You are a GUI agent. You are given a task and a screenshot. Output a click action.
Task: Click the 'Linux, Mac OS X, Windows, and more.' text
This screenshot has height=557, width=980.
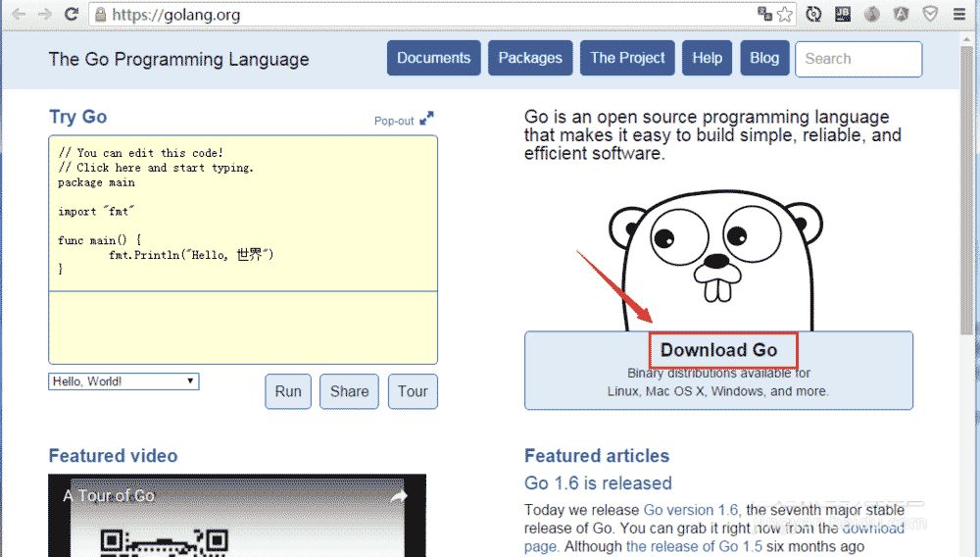pyautogui.click(x=718, y=391)
